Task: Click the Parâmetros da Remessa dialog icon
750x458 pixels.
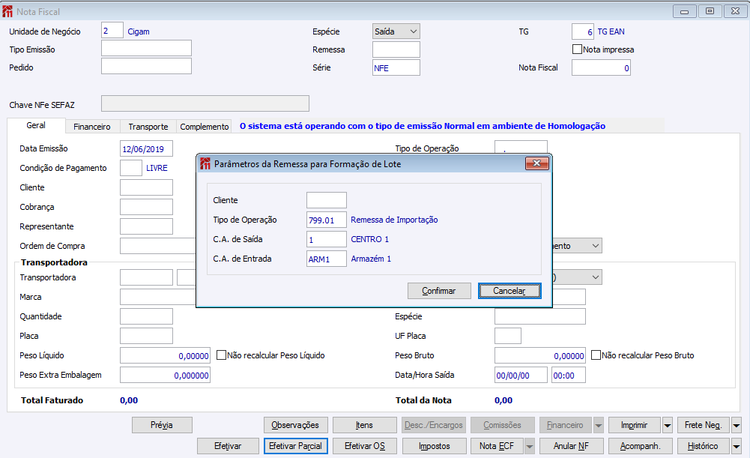Action: 205,164
